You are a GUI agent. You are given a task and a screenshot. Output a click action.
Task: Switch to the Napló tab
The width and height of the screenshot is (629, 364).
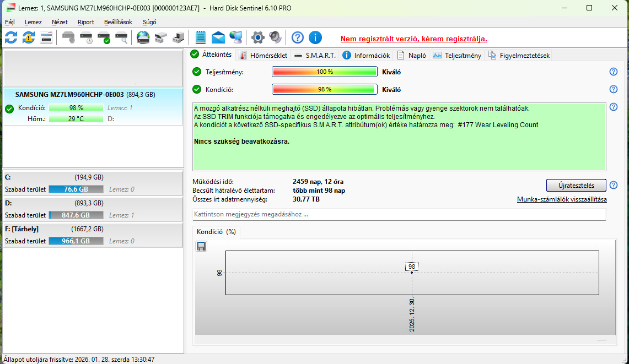pos(412,56)
